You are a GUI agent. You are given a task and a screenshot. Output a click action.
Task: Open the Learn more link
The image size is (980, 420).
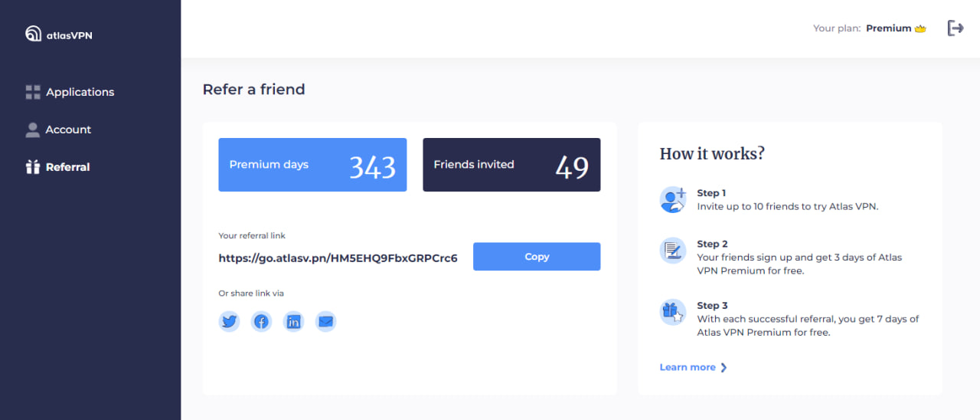pos(688,367)
